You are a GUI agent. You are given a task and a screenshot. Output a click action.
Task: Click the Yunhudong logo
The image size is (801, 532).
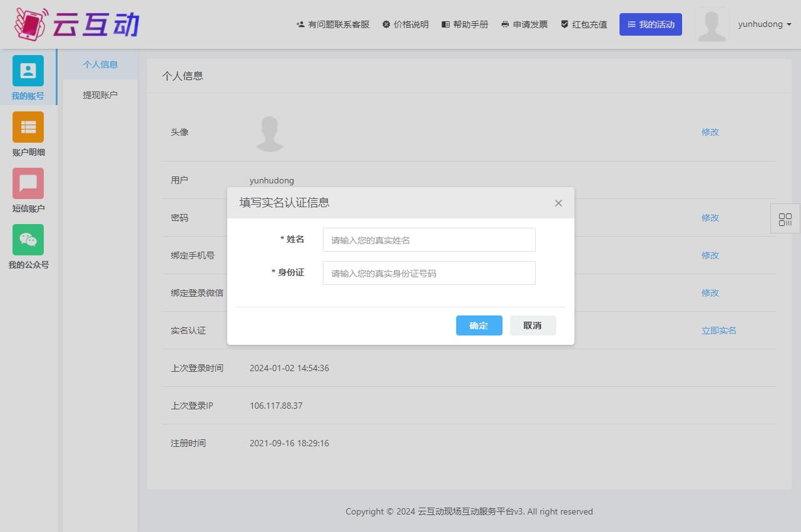[x=76, y=24]
